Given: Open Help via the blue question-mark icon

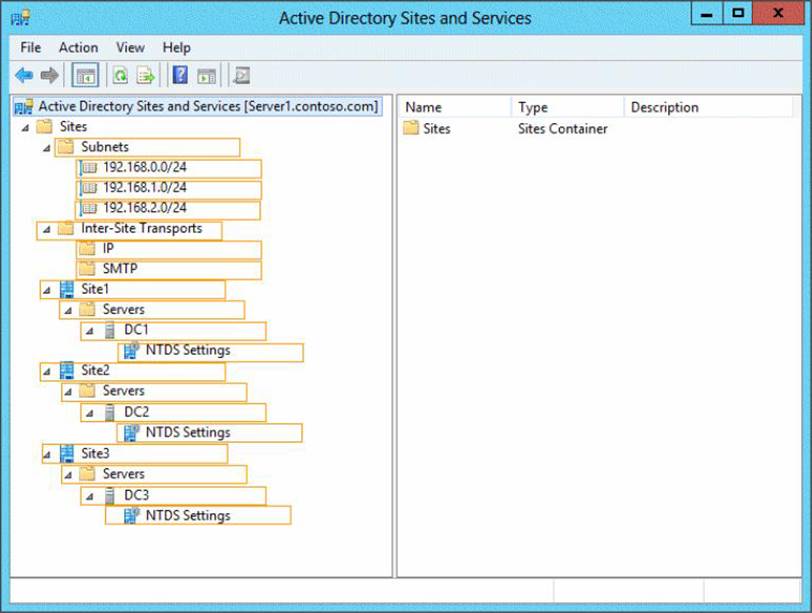Looking at the screenshot, I should click(180, 75).
